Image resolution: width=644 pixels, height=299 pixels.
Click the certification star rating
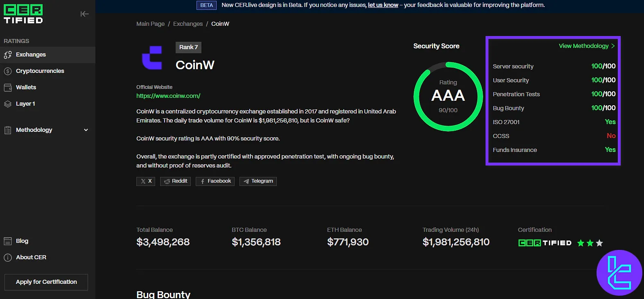click(590, 243)
